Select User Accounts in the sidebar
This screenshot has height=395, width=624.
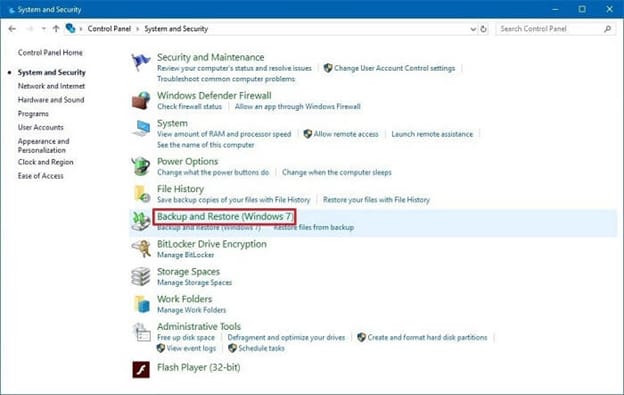[x=41, y=127]
